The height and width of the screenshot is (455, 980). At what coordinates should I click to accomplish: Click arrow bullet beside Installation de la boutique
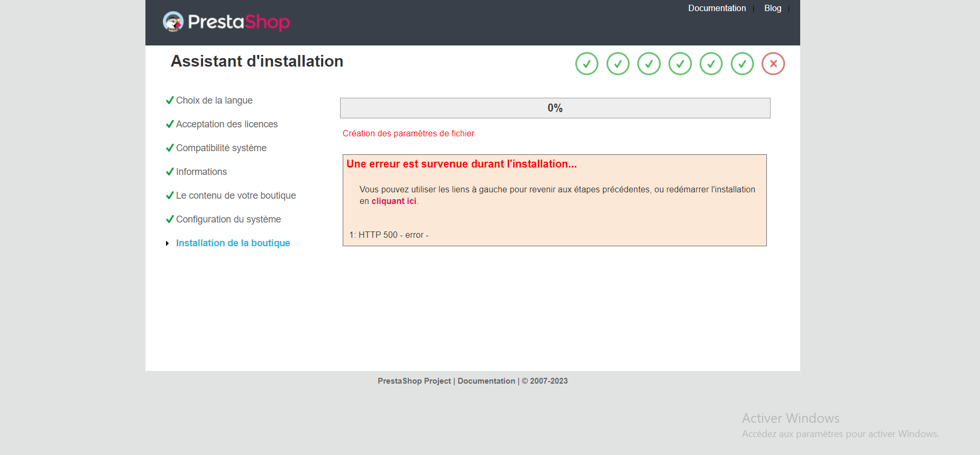(x=167, y=243)
